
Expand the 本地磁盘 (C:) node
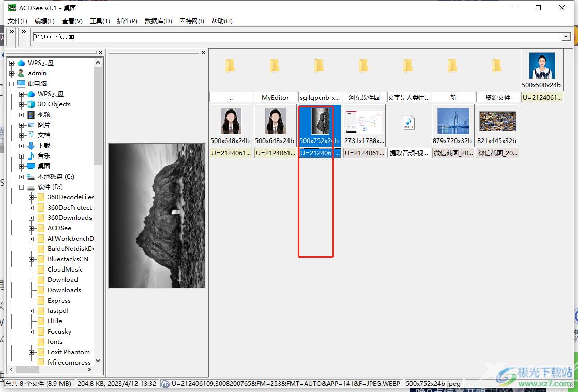(x=21, y=177)
